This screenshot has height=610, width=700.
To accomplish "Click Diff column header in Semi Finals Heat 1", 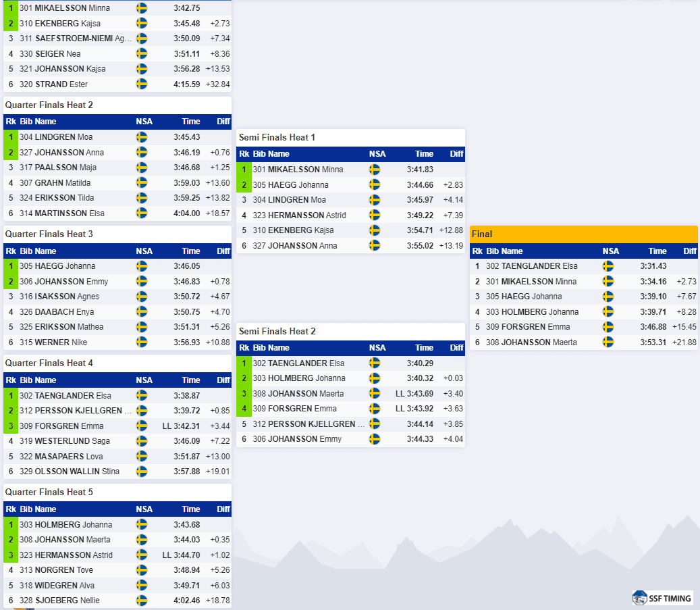I will (x=456, y=154).
